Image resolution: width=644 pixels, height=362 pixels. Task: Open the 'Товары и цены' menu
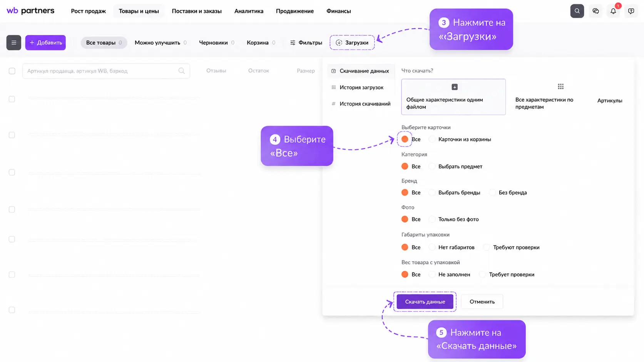(x=139, y=11)
